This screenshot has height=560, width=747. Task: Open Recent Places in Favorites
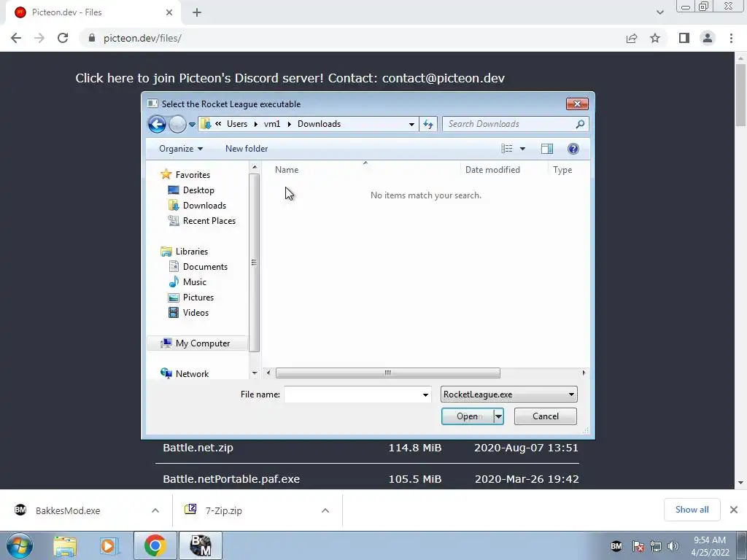(209, 220)
